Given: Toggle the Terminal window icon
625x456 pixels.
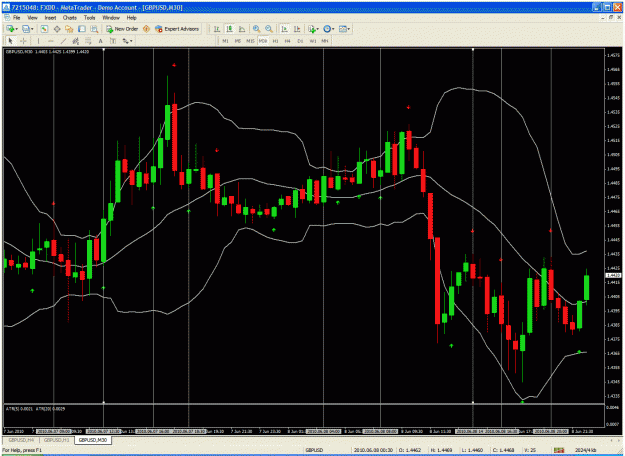Looking at the screenshot, I should [82, 29].
